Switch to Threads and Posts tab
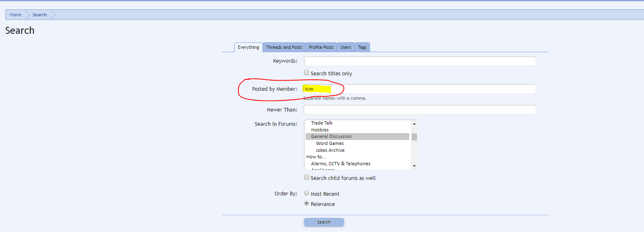Viewport: 644px width, 232px height. [x=284, y=47]
